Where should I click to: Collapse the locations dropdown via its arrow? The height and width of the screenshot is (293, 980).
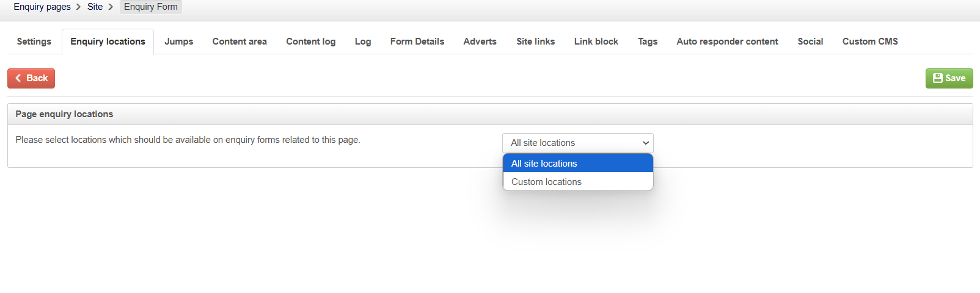pyautogui.click(x=646, y=143)
